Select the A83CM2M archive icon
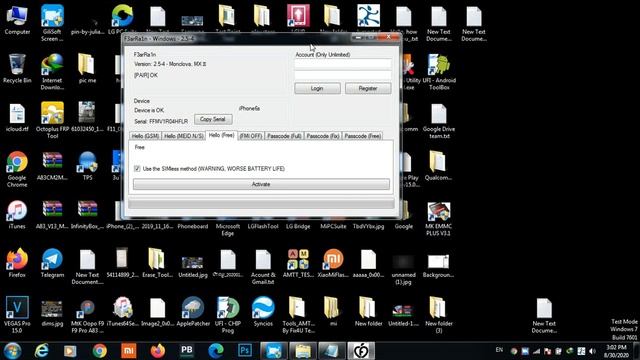 point(52,166)
